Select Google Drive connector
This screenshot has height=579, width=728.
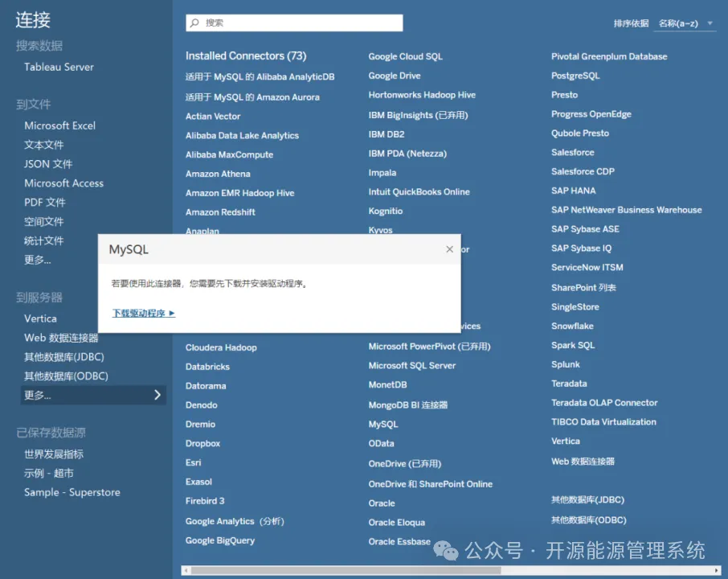[x=395, y=76]
